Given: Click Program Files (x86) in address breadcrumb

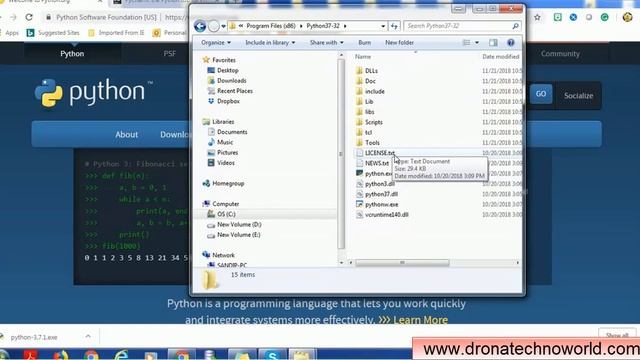Looking at the screenshot, I should [271, 26].
